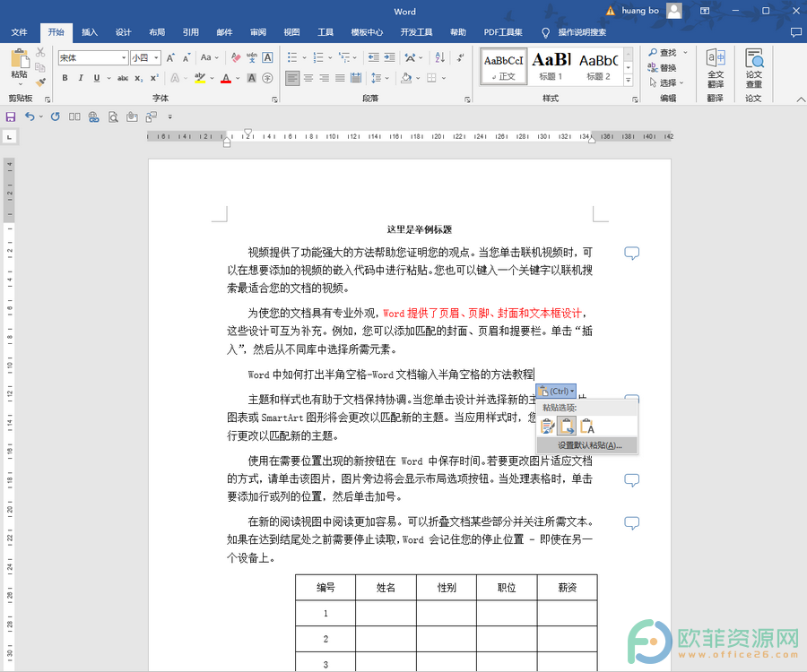Toggle bold formatting
Screen dimensions: 807x672
[65, 78]
